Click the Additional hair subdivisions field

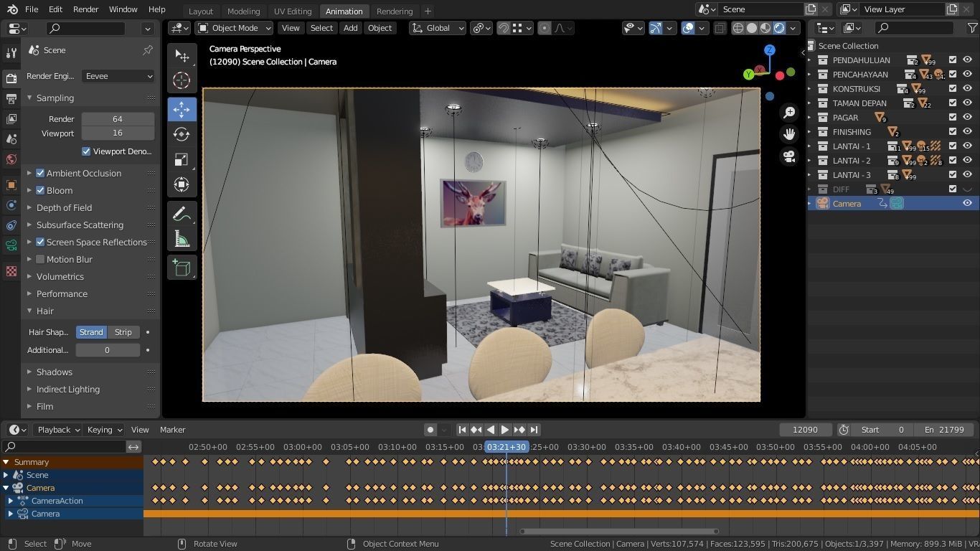pos(108,350)
